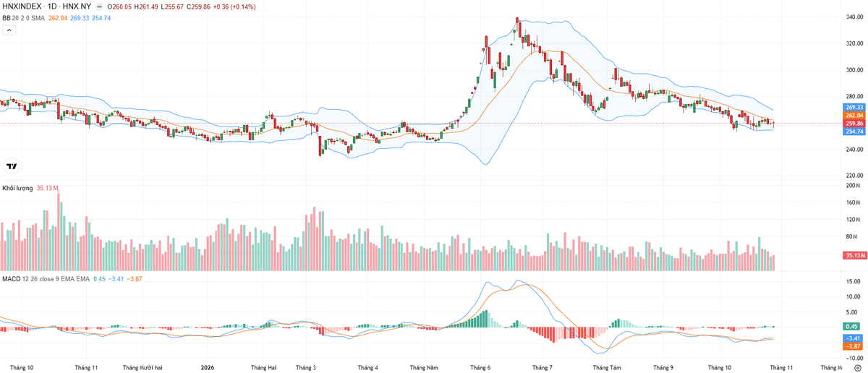Screen dimensions: 868x373
Task: Click the orange 262.04 price axis label
Action: click(854, 115)
